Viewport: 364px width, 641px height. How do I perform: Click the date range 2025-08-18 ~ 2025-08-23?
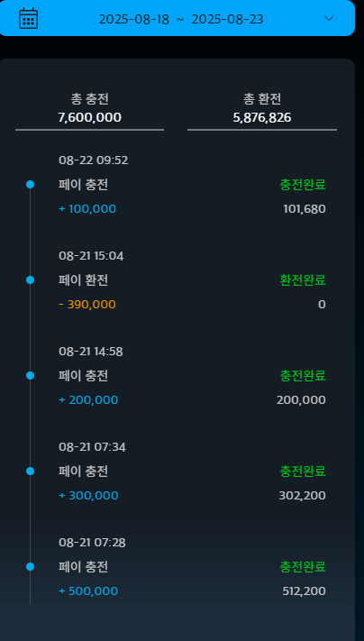click(181, 19)
